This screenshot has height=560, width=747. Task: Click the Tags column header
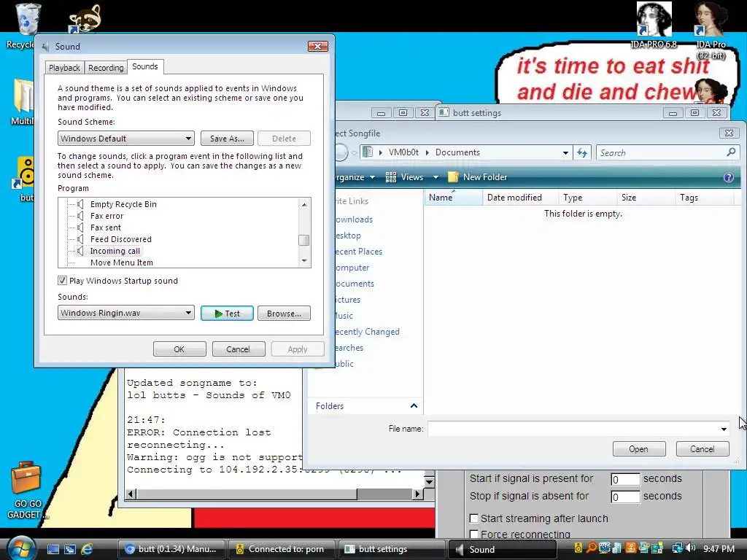(x=704, y=197)
